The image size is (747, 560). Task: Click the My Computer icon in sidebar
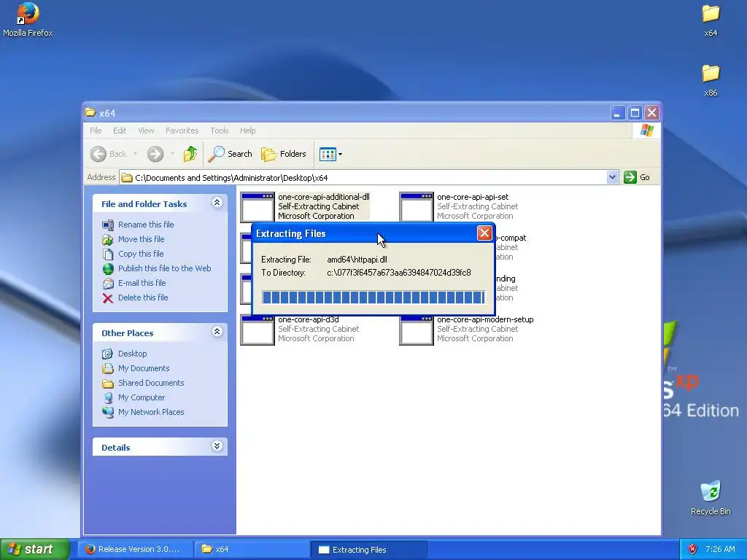tap(108, 397)
